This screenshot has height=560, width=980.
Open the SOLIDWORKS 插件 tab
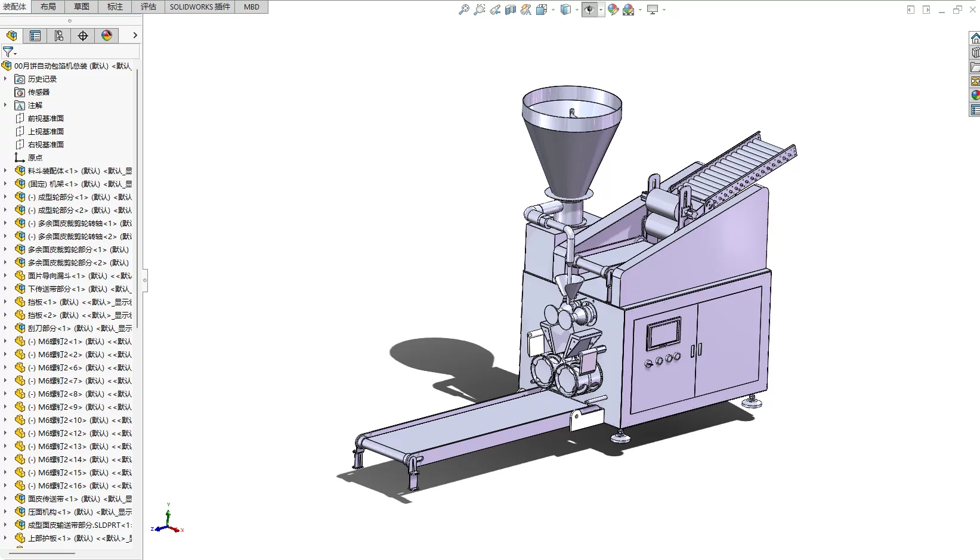pos(200,7)
